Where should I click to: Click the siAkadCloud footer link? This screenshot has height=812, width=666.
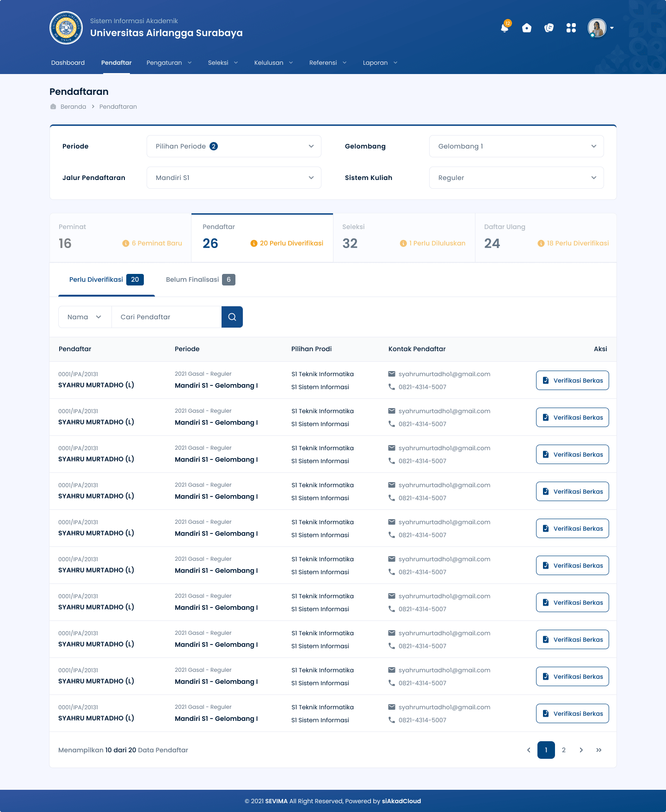401,801
